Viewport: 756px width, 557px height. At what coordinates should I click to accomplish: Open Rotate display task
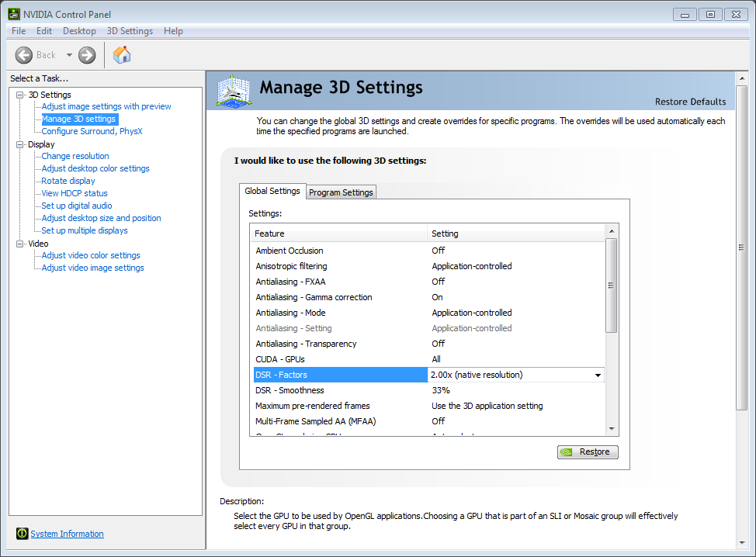[68, 182]
